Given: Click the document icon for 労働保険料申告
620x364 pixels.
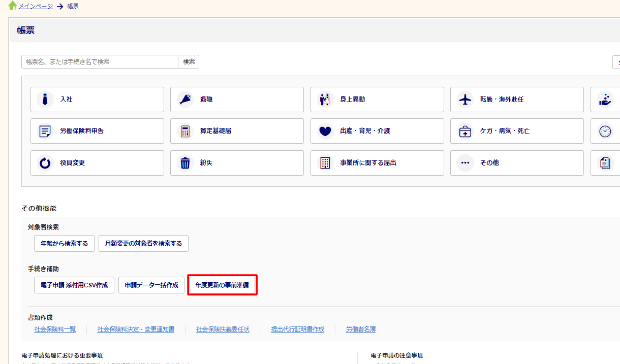Looking at the screenshot, I should (x=45, y=131).
